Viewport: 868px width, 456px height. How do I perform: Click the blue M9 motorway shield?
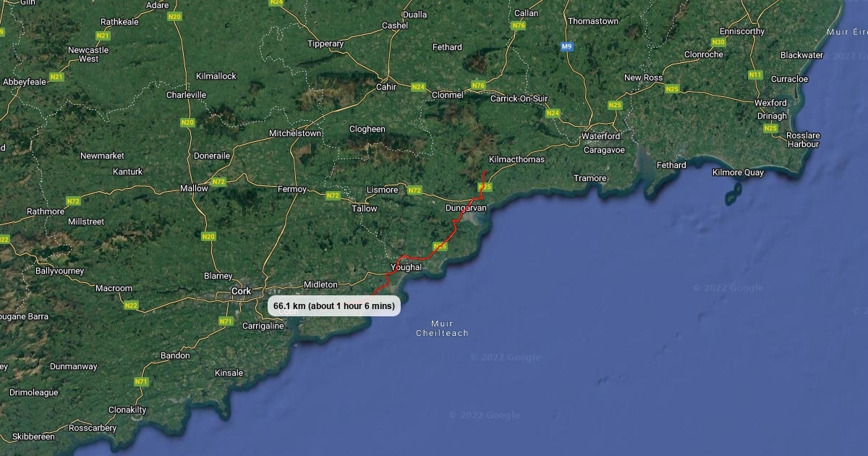pos(566,46)
